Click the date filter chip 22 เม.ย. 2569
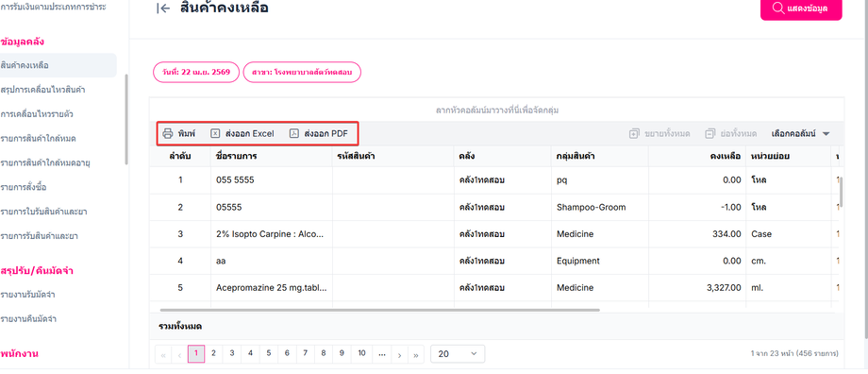868x374 pixels. point(196,73)
